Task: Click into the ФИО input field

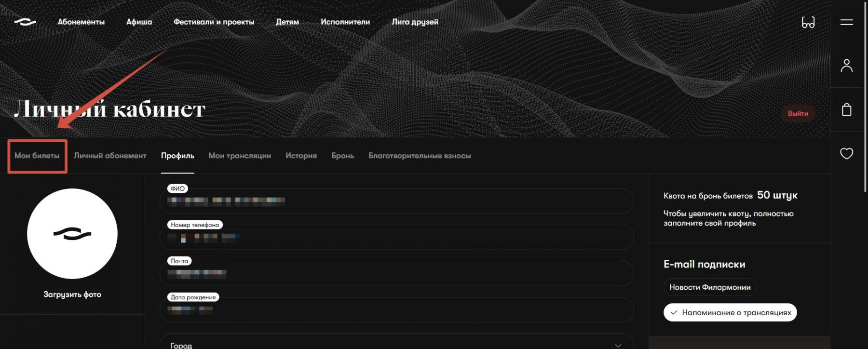Action: point(395,201)
